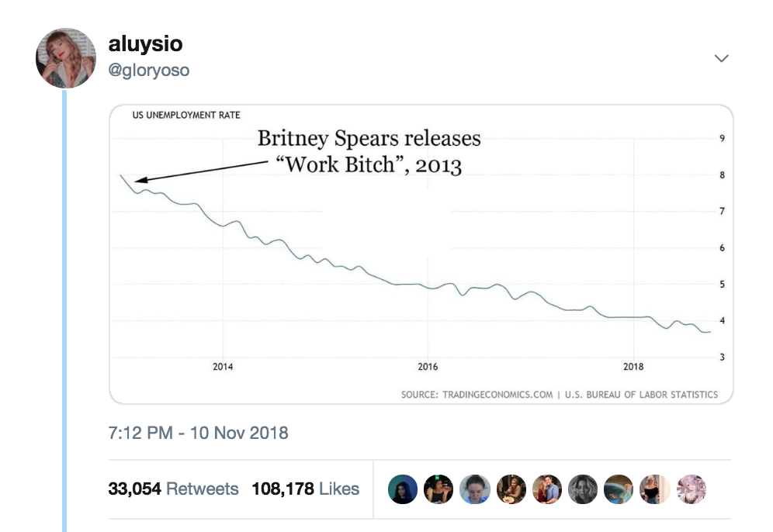Open liker avatar seated with plate of food

click(x=511, y=489)
